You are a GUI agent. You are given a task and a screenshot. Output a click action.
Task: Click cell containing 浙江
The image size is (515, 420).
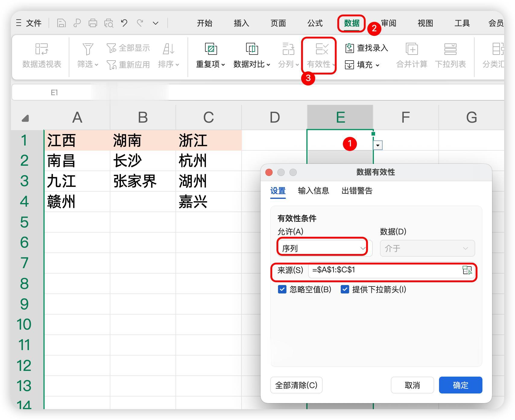tap(209, 140)
